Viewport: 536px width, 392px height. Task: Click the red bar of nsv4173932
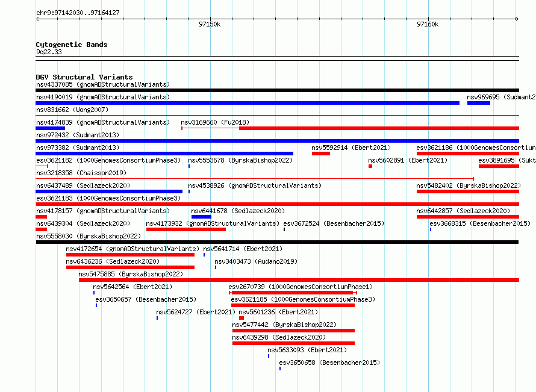pyautogui.click(x=186, y=229)
